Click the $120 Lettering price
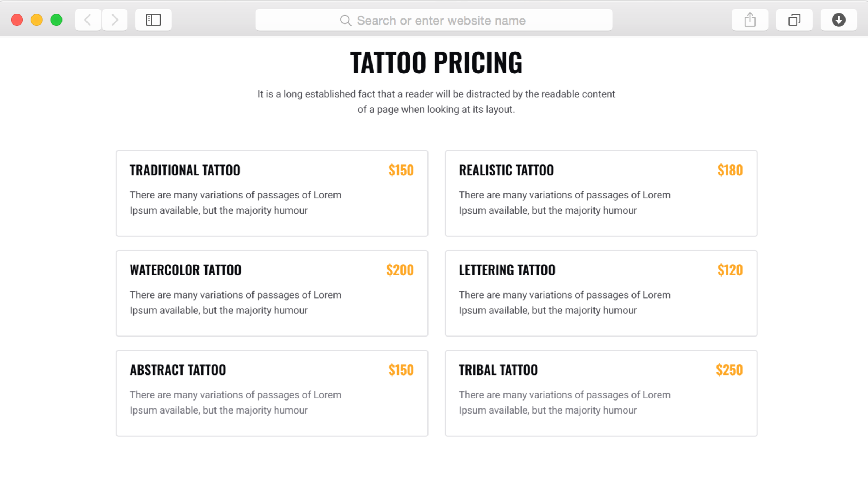868x488 pixels. tap(730, 270)
